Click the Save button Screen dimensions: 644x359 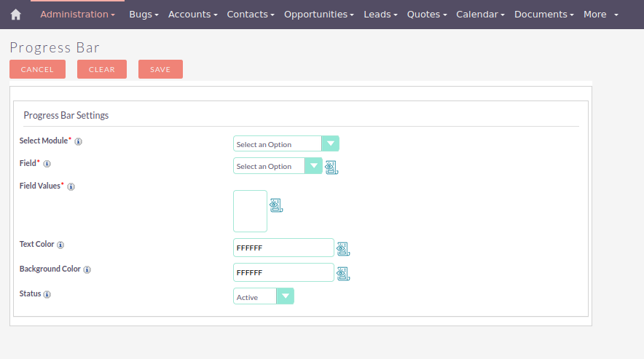tap(160, 69)
